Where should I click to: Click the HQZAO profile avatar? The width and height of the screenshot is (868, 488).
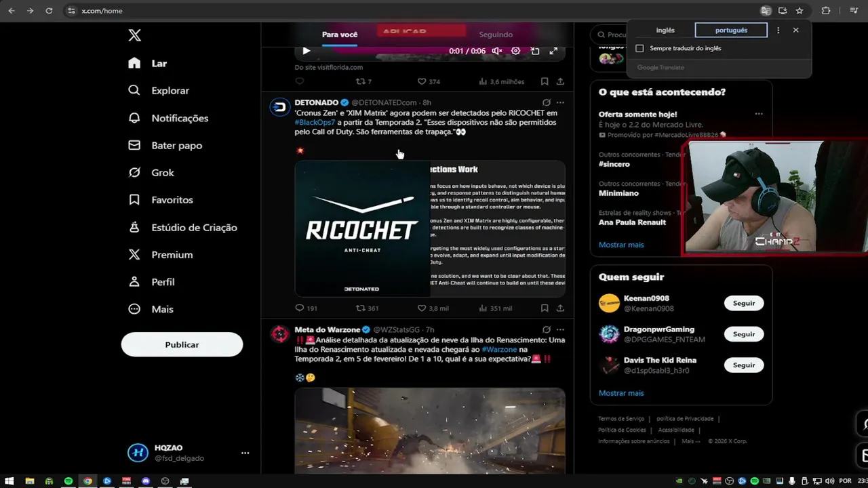tap(138, 453)
